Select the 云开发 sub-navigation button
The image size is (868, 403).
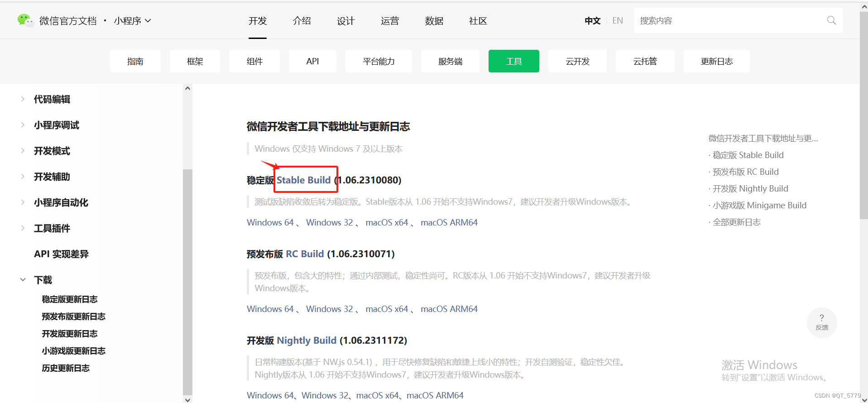coord(577,61)
